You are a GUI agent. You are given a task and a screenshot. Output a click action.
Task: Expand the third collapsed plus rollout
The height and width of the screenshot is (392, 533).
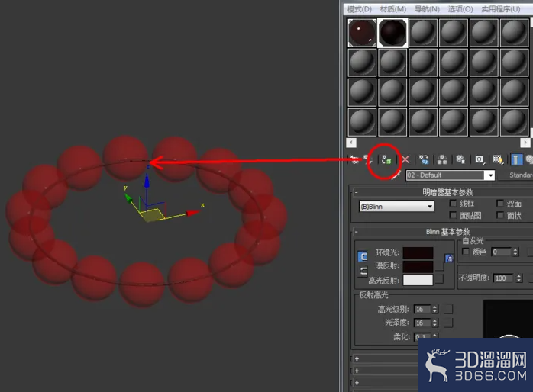click(357, 383)
